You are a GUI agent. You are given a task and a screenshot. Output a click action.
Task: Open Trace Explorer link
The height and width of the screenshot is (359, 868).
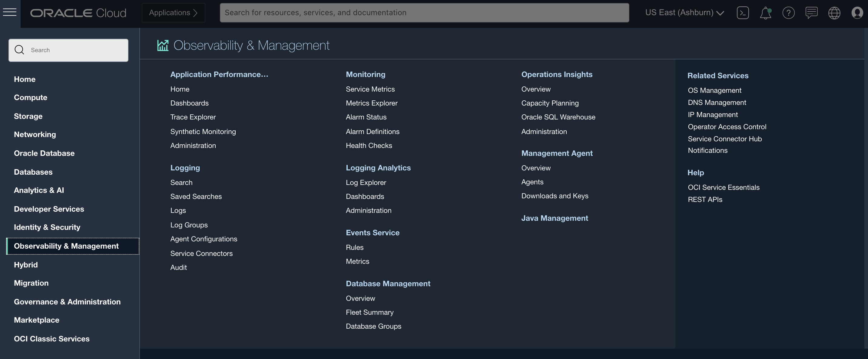pos(193,117)
